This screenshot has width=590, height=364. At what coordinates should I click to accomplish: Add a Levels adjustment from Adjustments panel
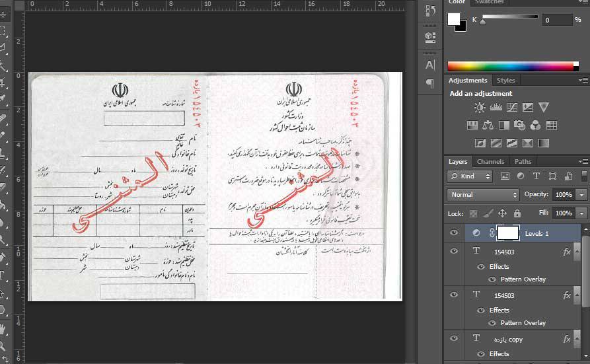[x=496, y=108]
